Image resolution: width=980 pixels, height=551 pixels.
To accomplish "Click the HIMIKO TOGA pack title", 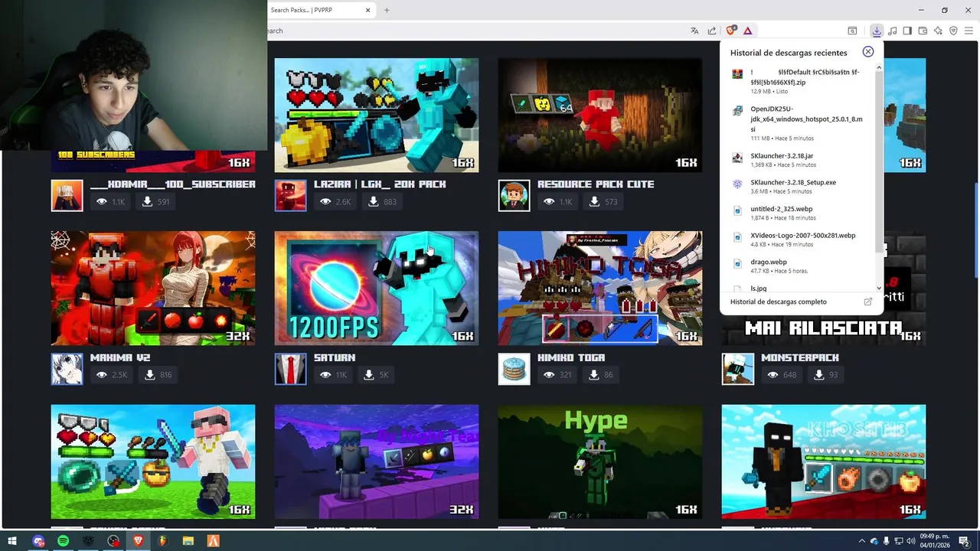I will pyautogui.click(x=571, y=357).
